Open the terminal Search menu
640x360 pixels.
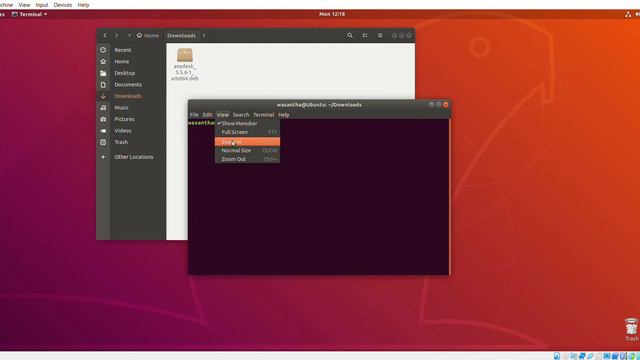point(241,115)
